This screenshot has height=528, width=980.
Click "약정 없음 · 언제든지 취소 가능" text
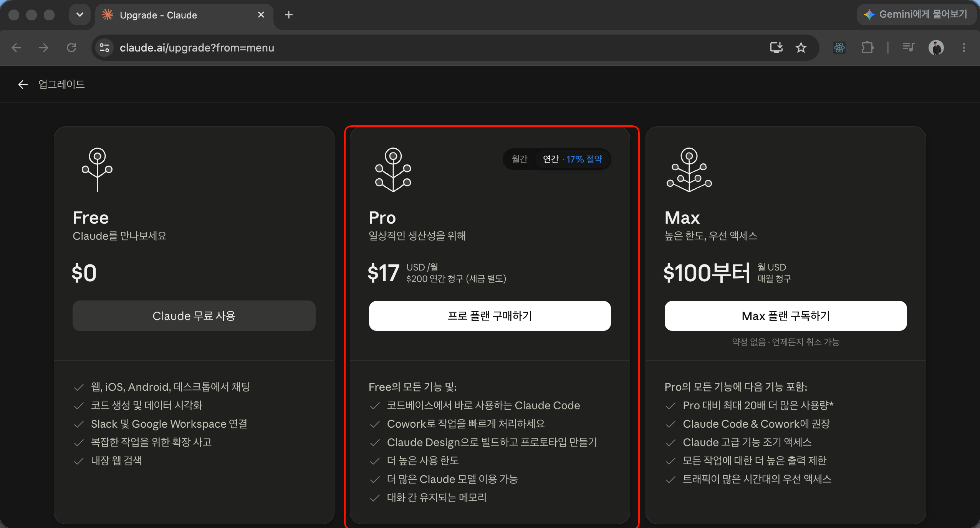click(x=786, y=342)
